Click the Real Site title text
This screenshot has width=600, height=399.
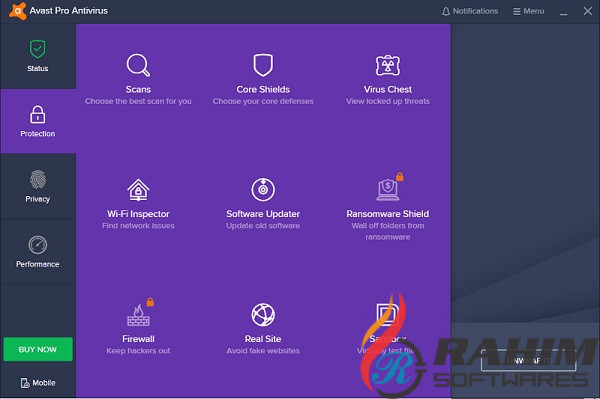263,339
